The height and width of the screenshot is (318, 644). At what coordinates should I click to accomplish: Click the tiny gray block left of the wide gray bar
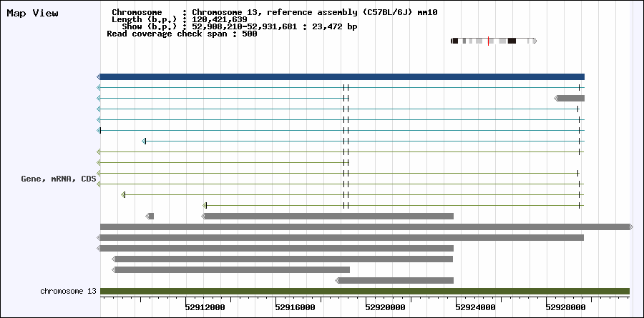[x=150, y=217]
